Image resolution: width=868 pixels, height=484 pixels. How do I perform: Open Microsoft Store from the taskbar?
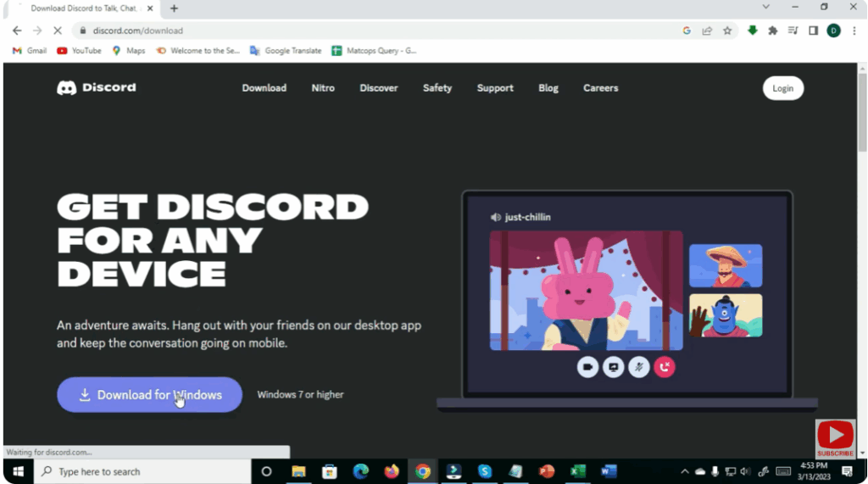point(330,471)
